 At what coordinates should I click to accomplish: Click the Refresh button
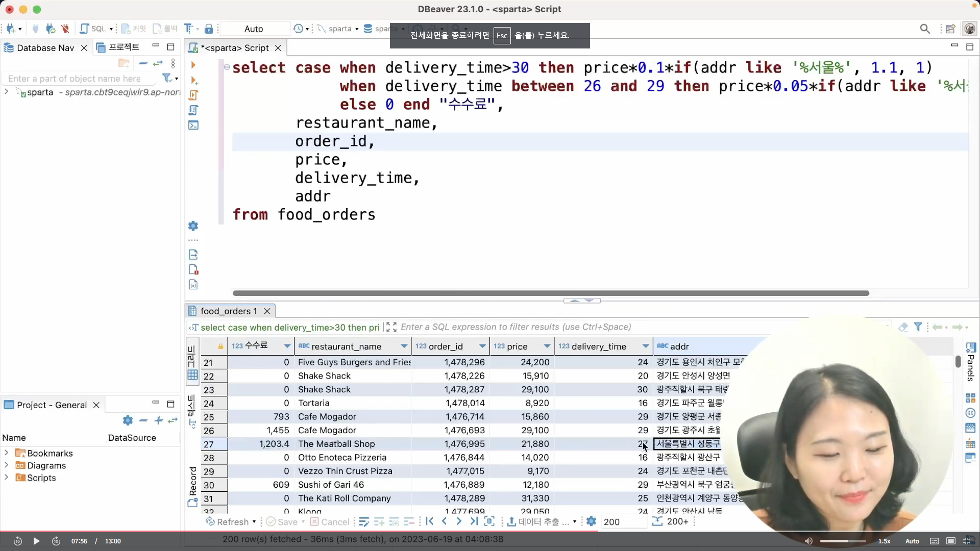[230, 522]
